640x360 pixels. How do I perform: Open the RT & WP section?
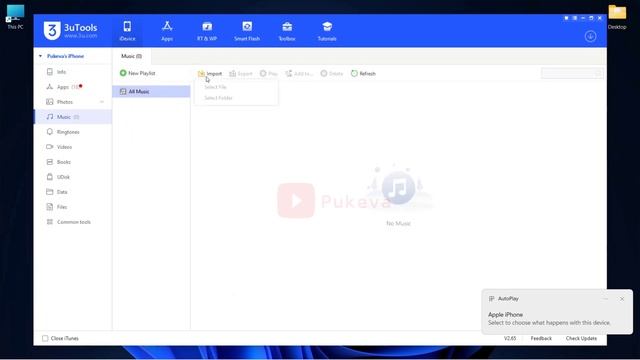207,31
